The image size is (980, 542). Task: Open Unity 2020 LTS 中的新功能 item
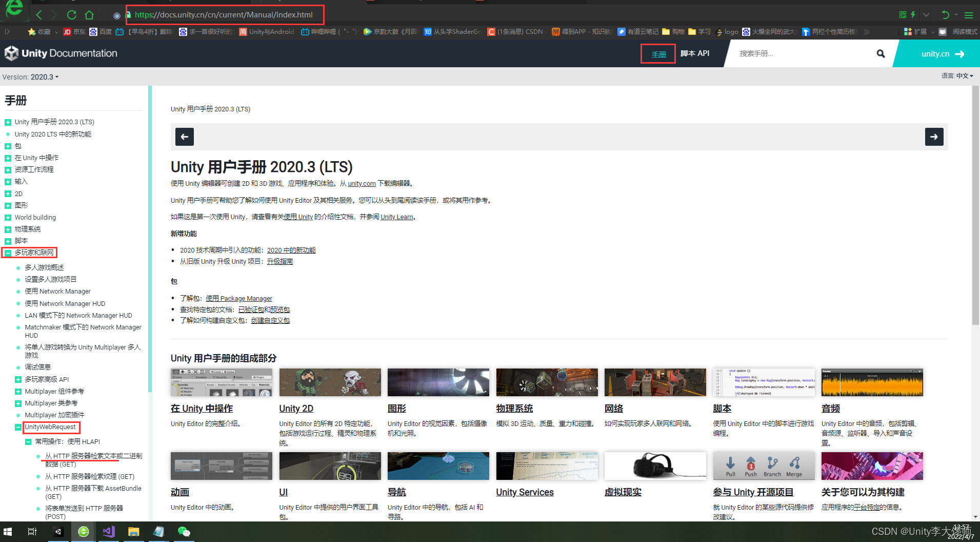tap(53, 134)
